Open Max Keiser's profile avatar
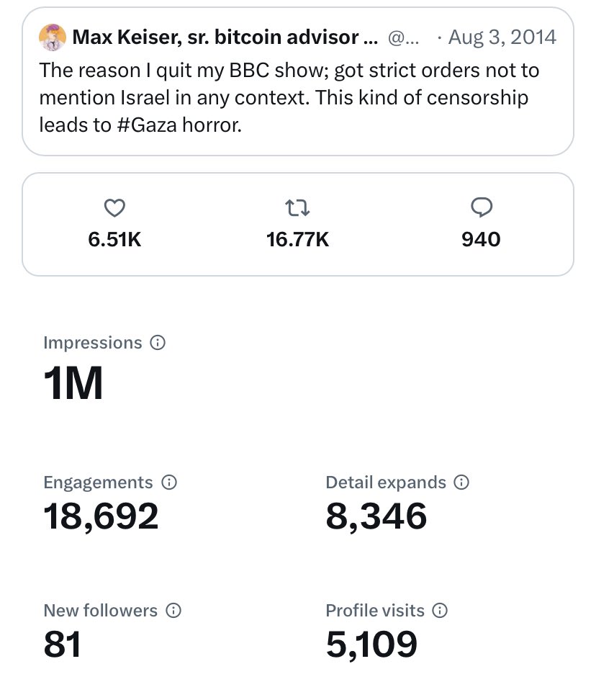 click(x=53, y=37)
